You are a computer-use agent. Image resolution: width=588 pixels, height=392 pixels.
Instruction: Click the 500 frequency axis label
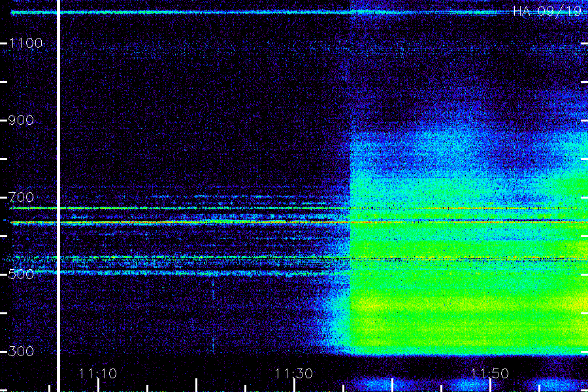(x=21, y=274)
